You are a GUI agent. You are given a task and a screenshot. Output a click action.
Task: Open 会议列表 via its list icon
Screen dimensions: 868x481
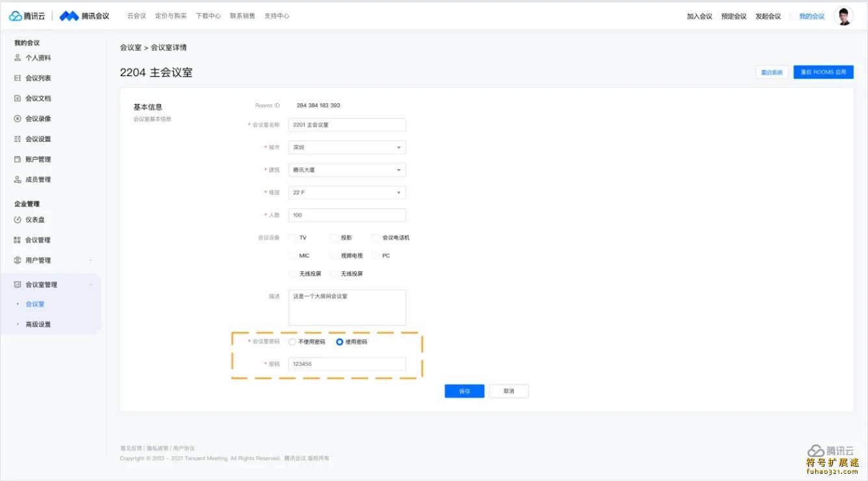click(18, 78)
